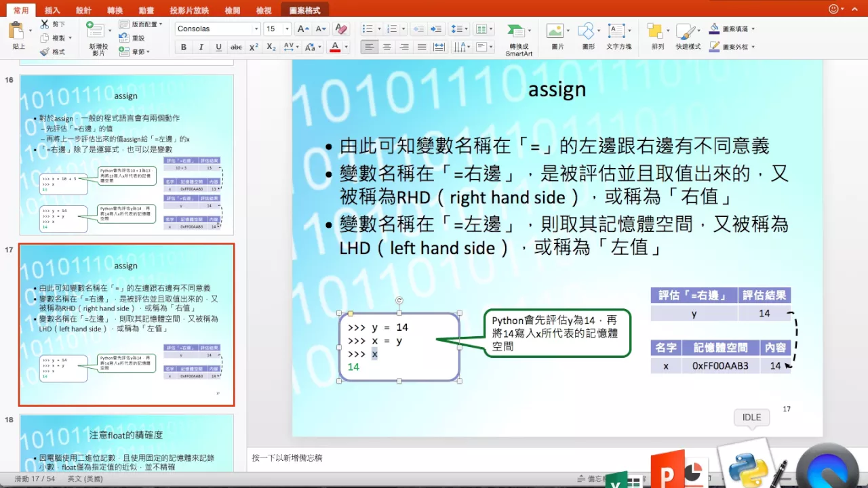Toggle align text right

[404, 47]
